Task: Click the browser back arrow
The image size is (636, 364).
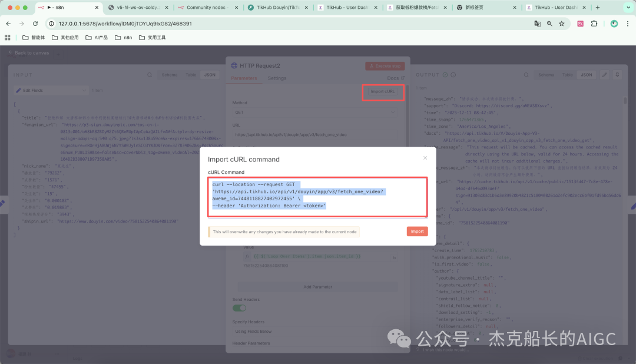Action: click(8, 24)
